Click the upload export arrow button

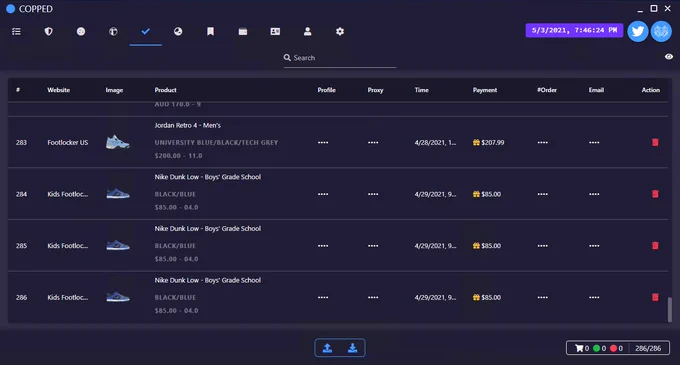pyautogui.click(x=327, y=348)
